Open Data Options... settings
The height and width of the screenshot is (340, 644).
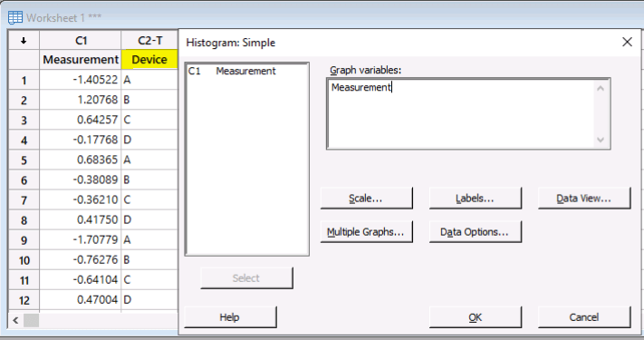pos(475,232)
